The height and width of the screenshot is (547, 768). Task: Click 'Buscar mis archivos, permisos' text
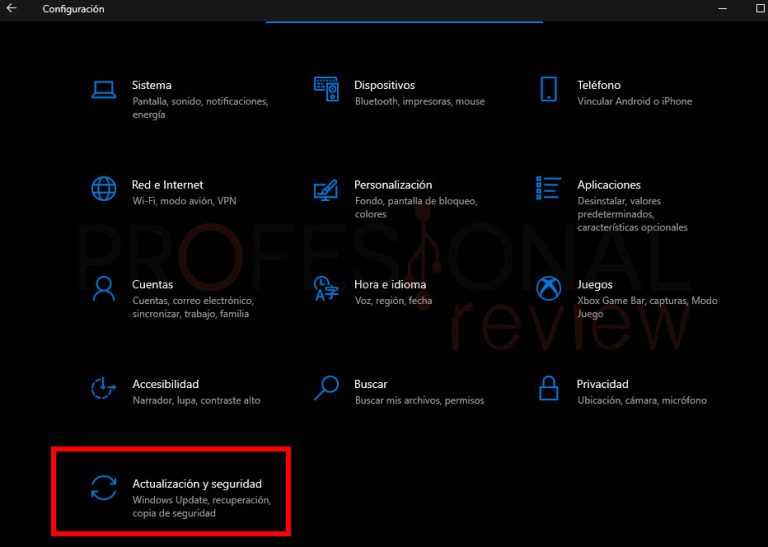coord(419,400)
